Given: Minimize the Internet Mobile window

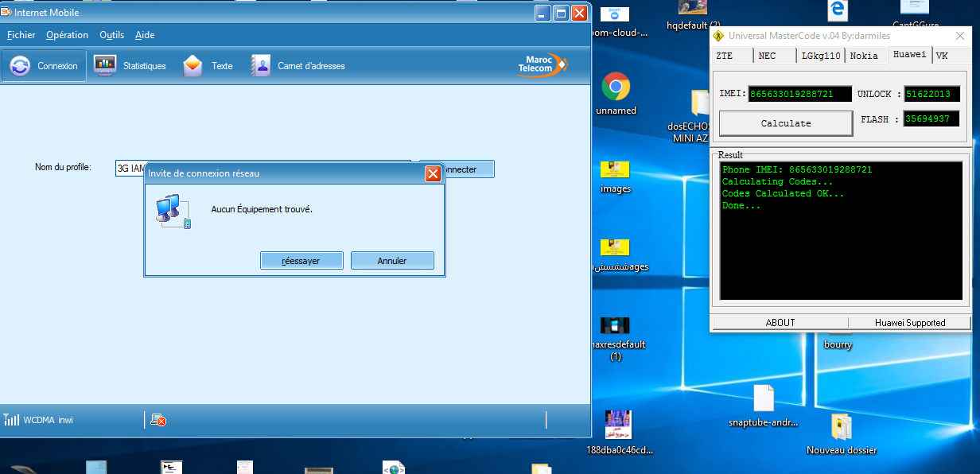Looking at the screenshot, I should tap(542, 13).
